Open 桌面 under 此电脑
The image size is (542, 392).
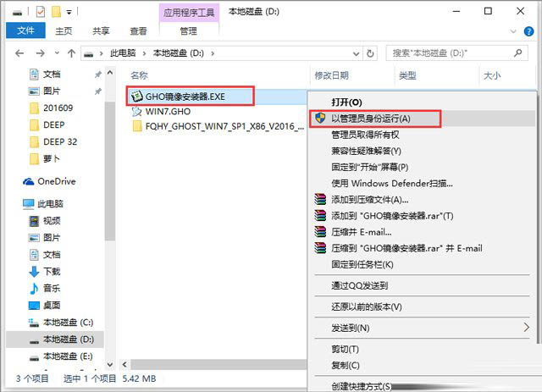pyautogui.click(x=52, y=306)
